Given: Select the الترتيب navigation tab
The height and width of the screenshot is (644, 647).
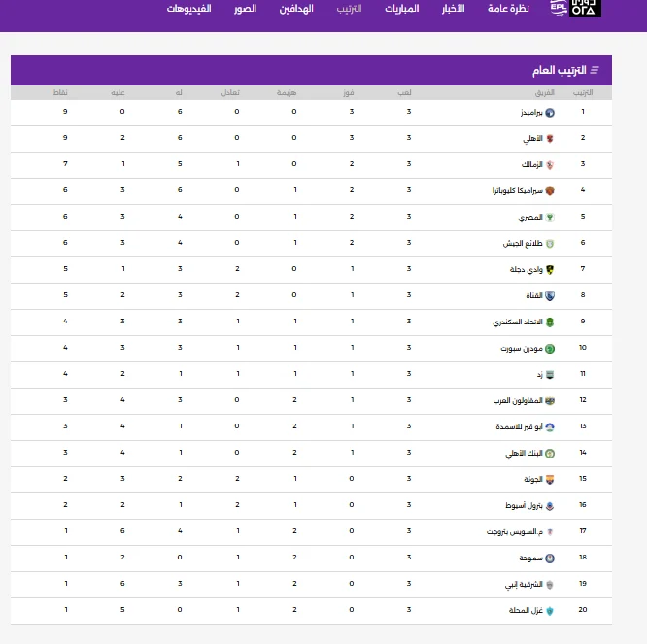Looking at the screenshot, I should (x=349, y=8).
